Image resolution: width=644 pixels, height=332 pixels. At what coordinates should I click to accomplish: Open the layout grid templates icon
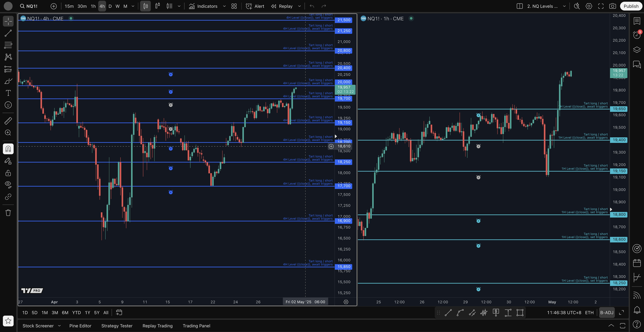234,6
